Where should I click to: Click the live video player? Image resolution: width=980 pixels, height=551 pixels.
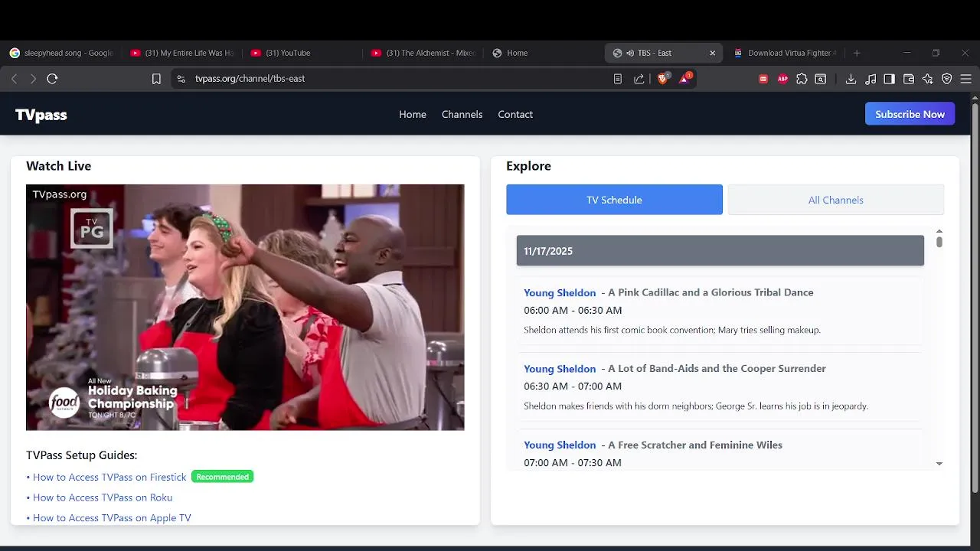245,307
